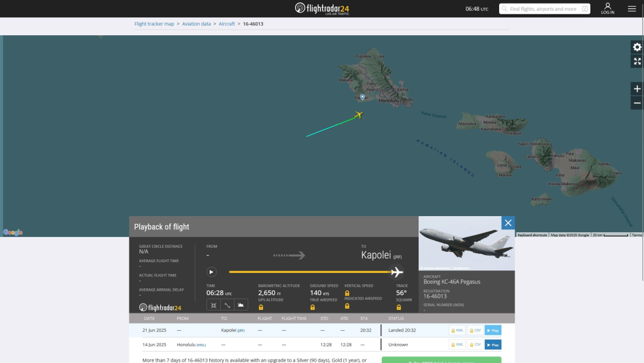644x363 pixels.
Task: Click the 140 KTS ground speed value
Action: coord(320,293)
